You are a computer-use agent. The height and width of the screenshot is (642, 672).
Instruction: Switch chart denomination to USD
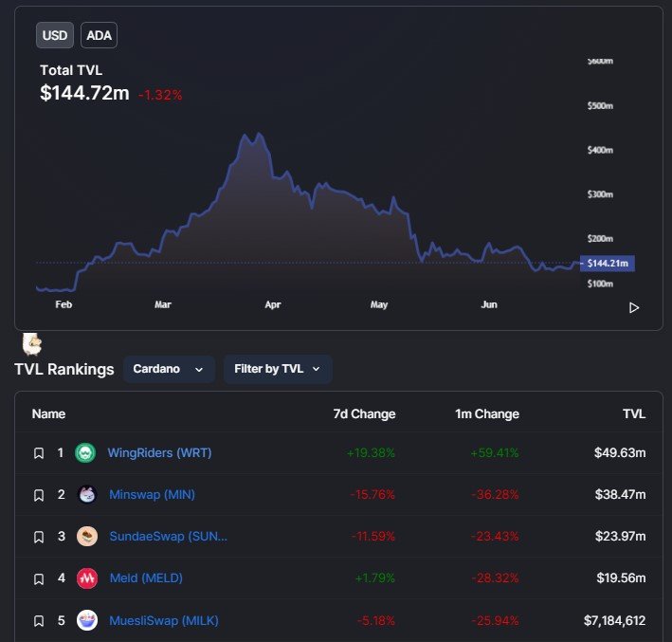55,35
